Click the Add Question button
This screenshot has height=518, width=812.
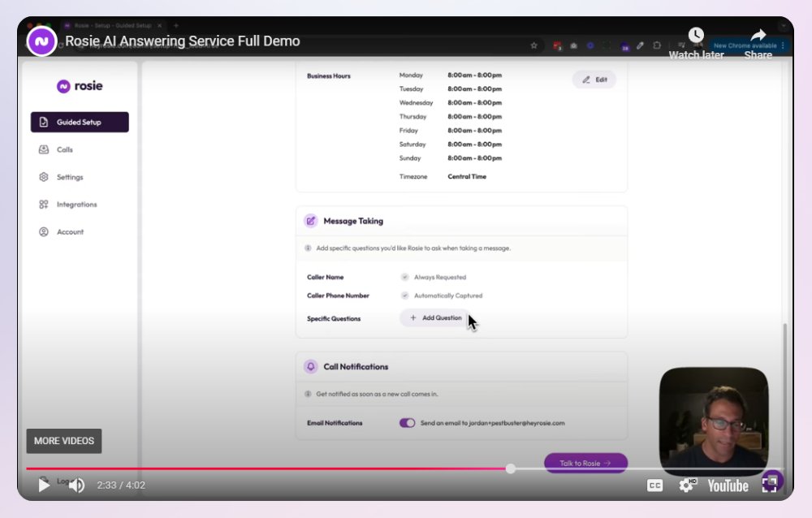point(435,318)
